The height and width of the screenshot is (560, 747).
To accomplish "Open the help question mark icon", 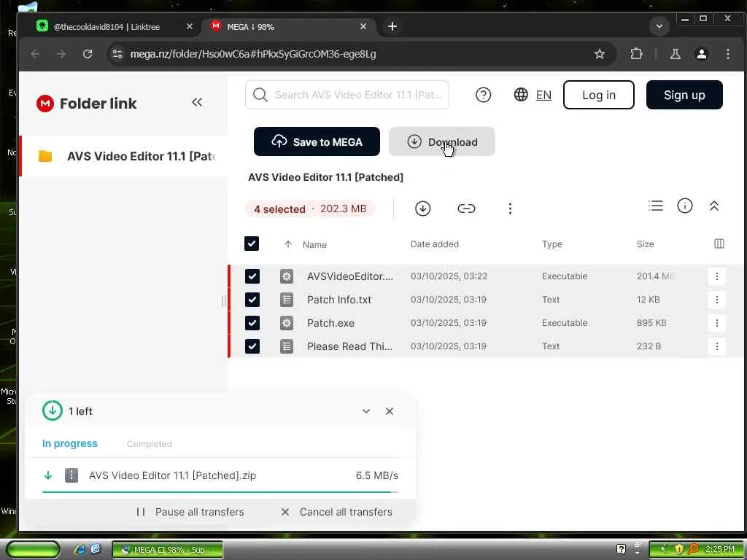I will click(483, 95).
